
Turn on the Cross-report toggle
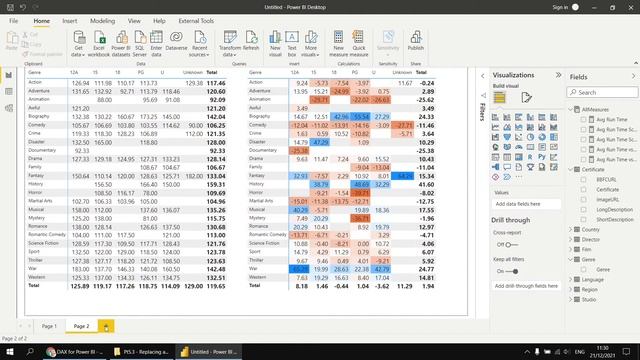click(511, 245)
